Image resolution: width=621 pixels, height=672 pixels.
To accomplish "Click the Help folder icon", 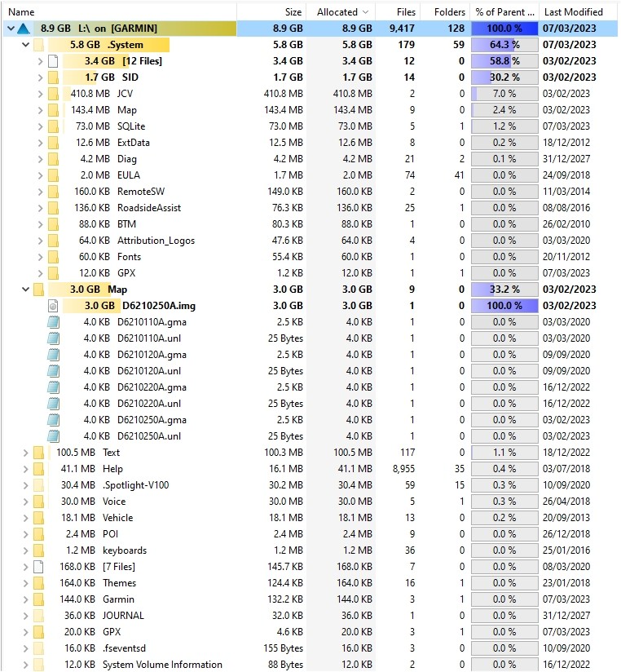I will click(x=38, y=469).
